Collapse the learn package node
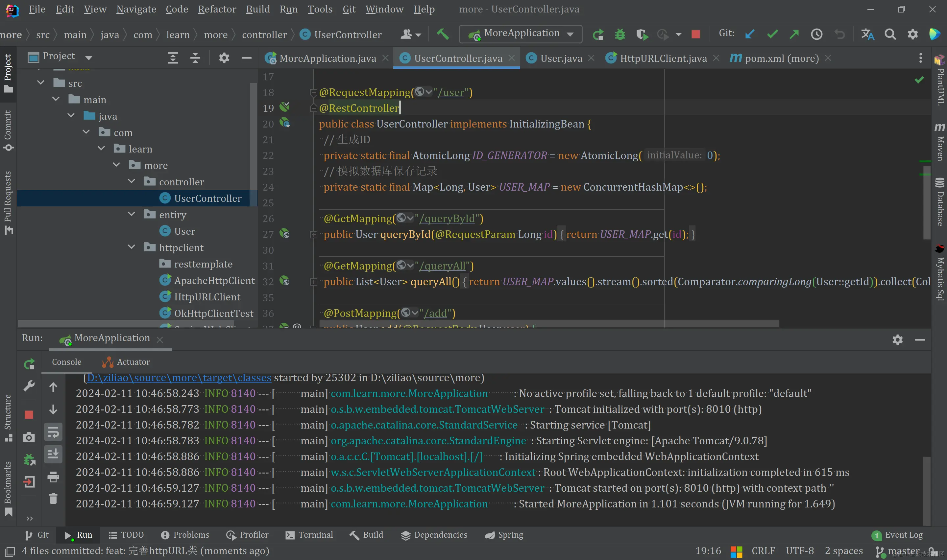The image size is (947, 560). tap(101, 149)
